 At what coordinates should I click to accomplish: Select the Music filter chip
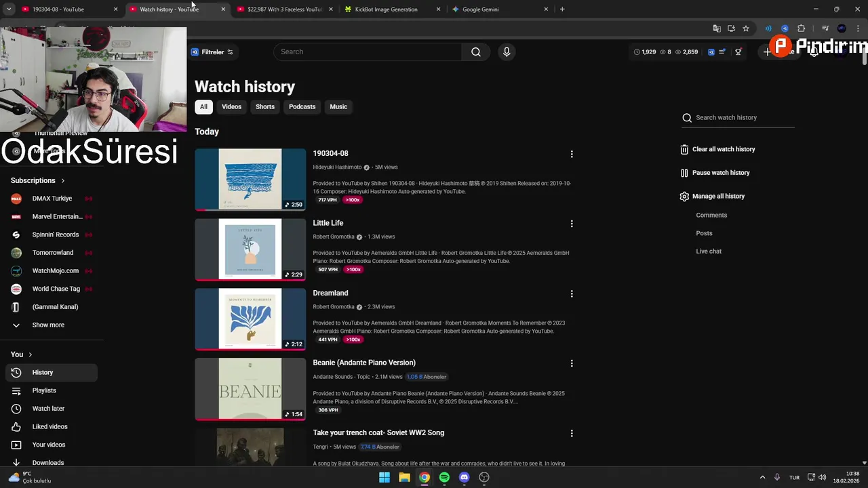(338, 107)
